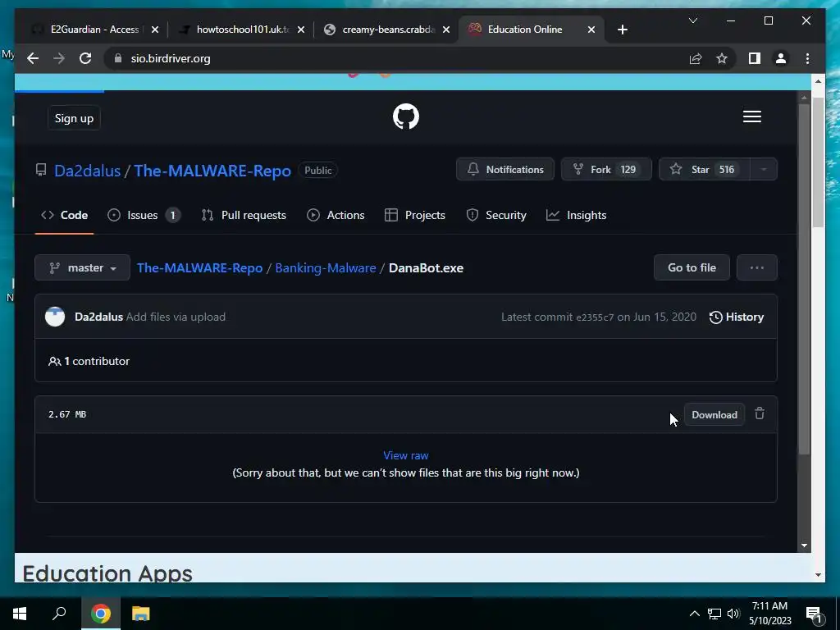
Task: Click the 'Add files via upload' commit message
Action: point(176,317)
